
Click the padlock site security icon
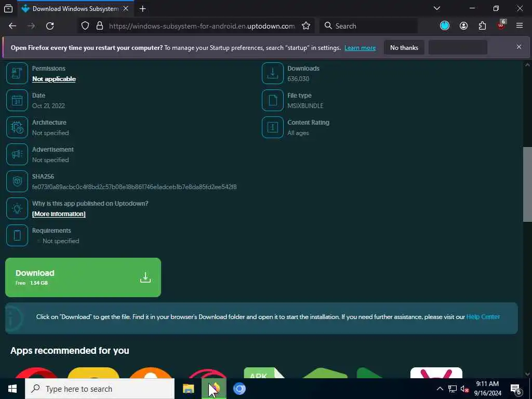[100, 26]
